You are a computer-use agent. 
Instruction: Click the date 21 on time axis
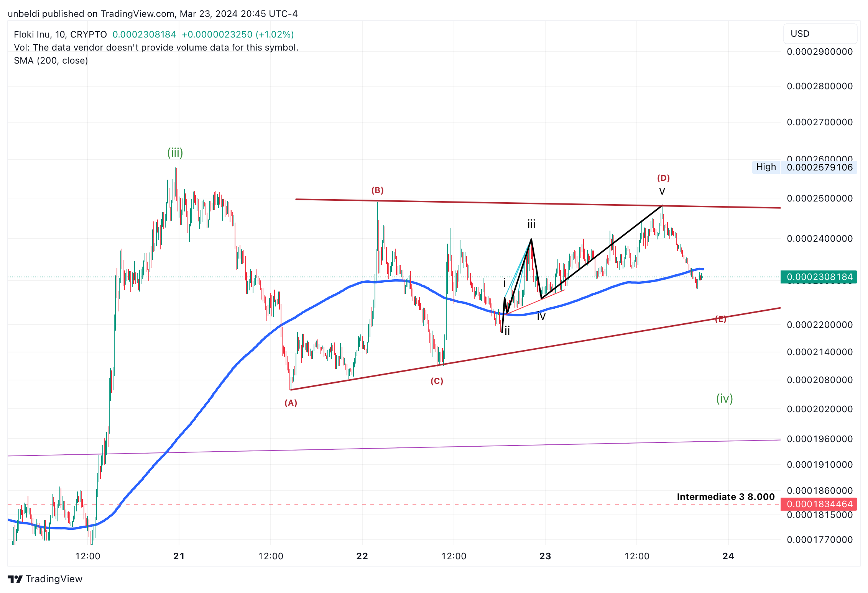[179, 556]
